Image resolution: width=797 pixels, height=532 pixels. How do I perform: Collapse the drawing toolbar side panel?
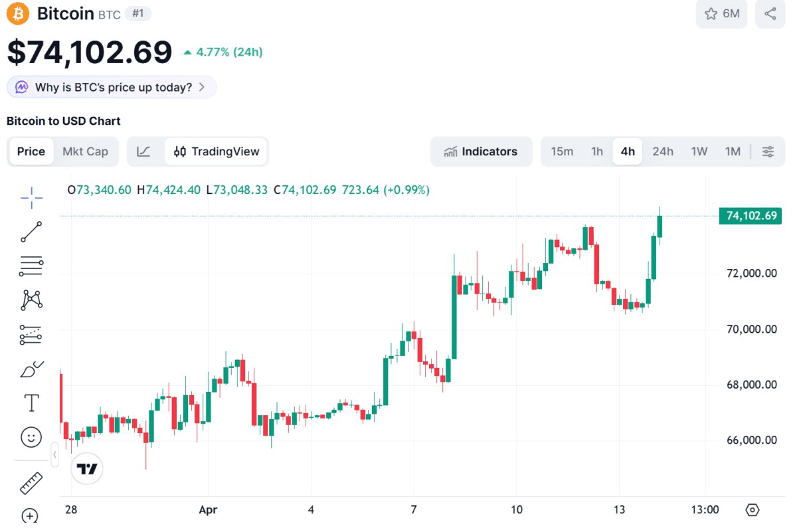point(54,455)
